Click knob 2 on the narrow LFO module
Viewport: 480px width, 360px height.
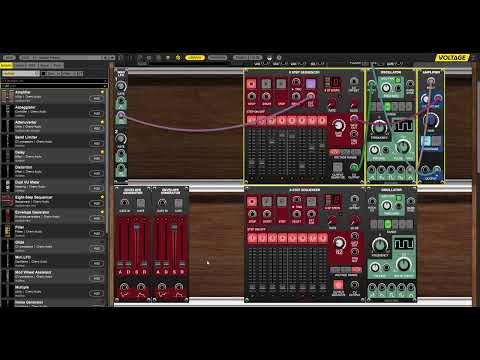pyautogui.click(x=121, y=138)
